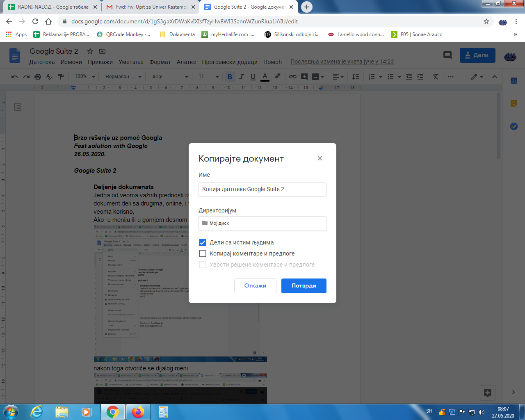
Task: Click the Insert link icon
Action: 293,77
